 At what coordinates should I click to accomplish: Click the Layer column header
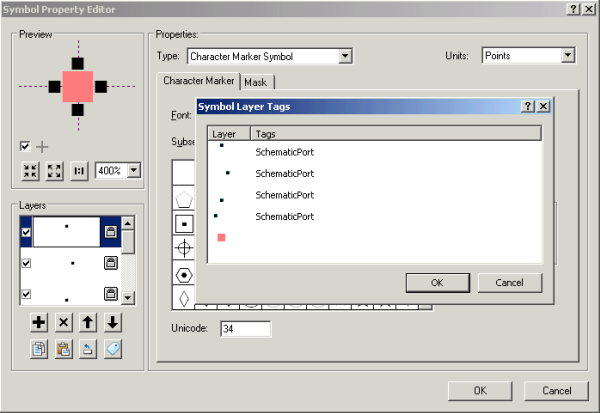[229, 134]
